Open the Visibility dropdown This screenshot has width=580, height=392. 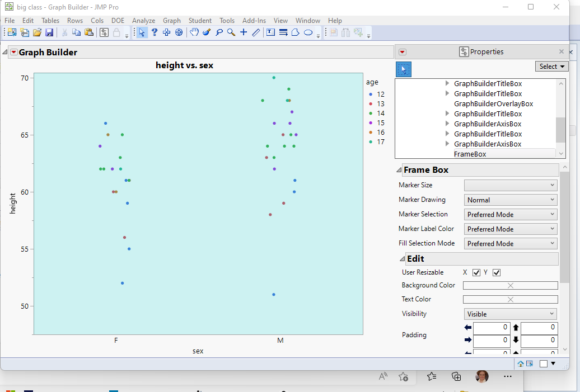tap(511, 314)
